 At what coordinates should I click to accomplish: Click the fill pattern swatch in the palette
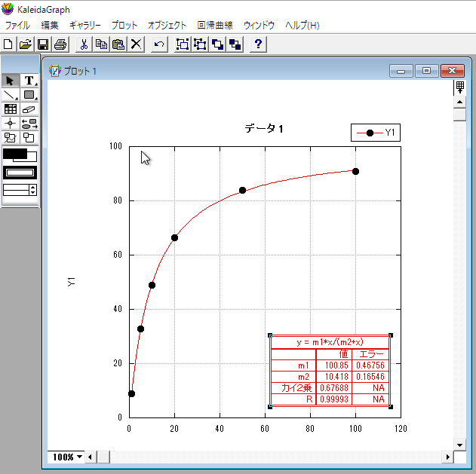20,173
